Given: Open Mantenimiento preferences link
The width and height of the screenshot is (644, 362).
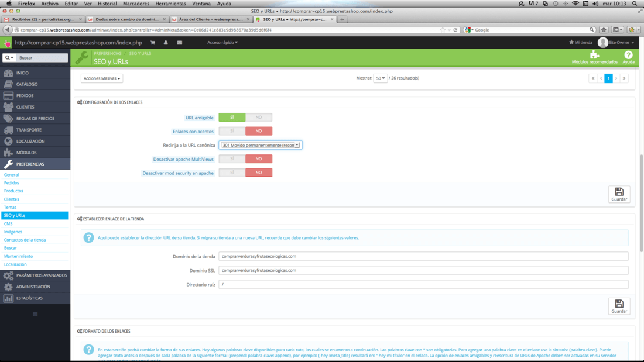Looking at the screenshot, I should coord(19,256).
